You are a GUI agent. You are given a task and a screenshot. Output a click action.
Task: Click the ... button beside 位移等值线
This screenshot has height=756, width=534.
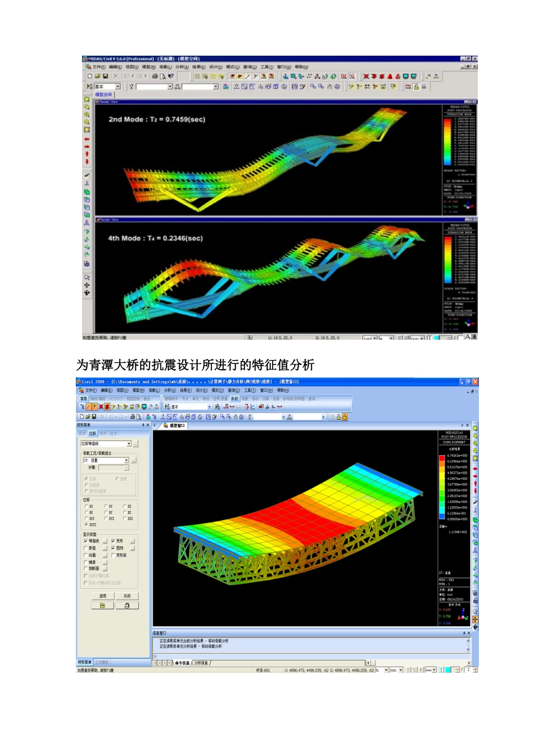click(x=135, y=444)
